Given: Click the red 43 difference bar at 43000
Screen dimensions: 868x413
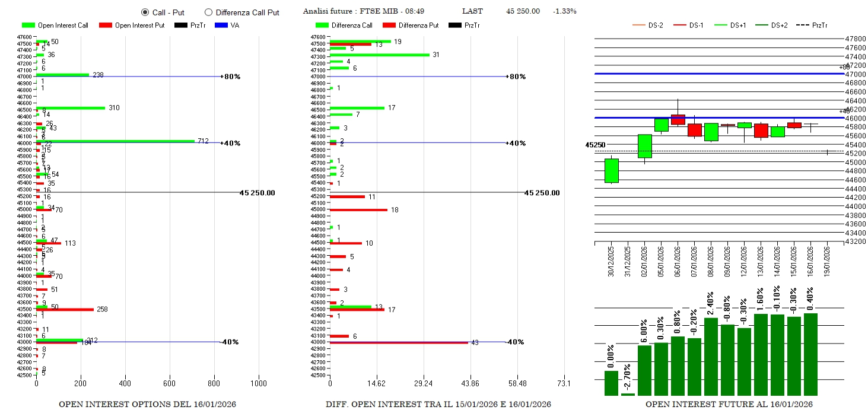Looking at the screenshot, I should click(x=399, y=342).
